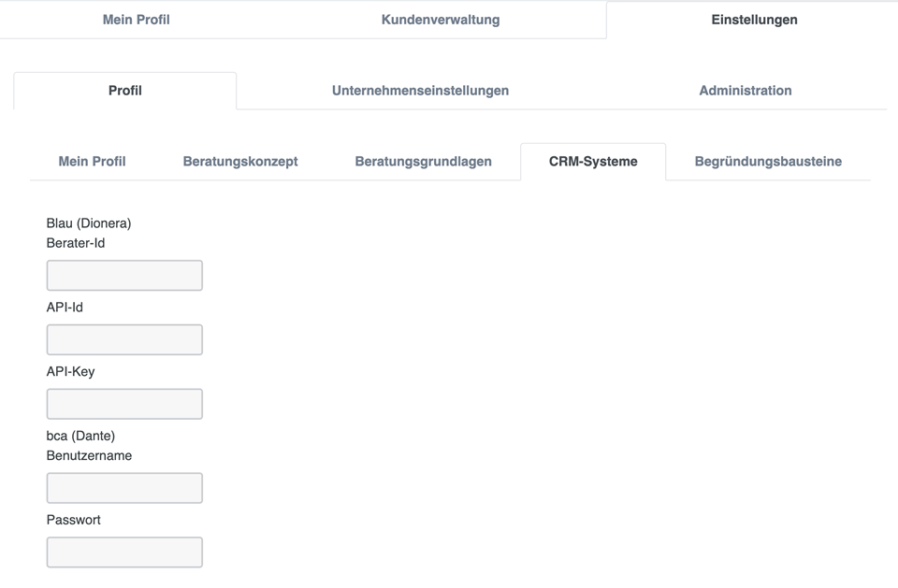Select the Mein Profil sub-tab
The width and height of the screenshot is (898, 588).
click(93, 162)
